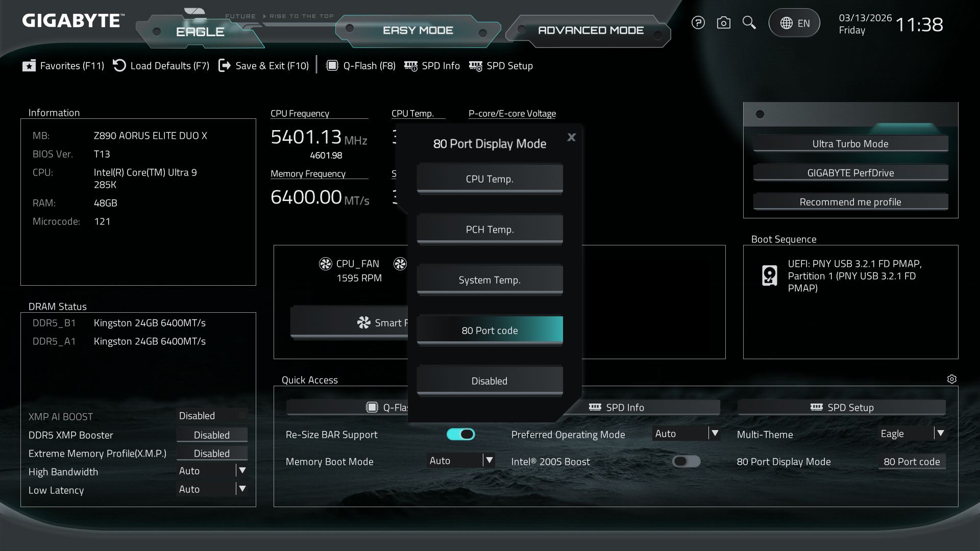Open the EN language selector

(794, 23)
